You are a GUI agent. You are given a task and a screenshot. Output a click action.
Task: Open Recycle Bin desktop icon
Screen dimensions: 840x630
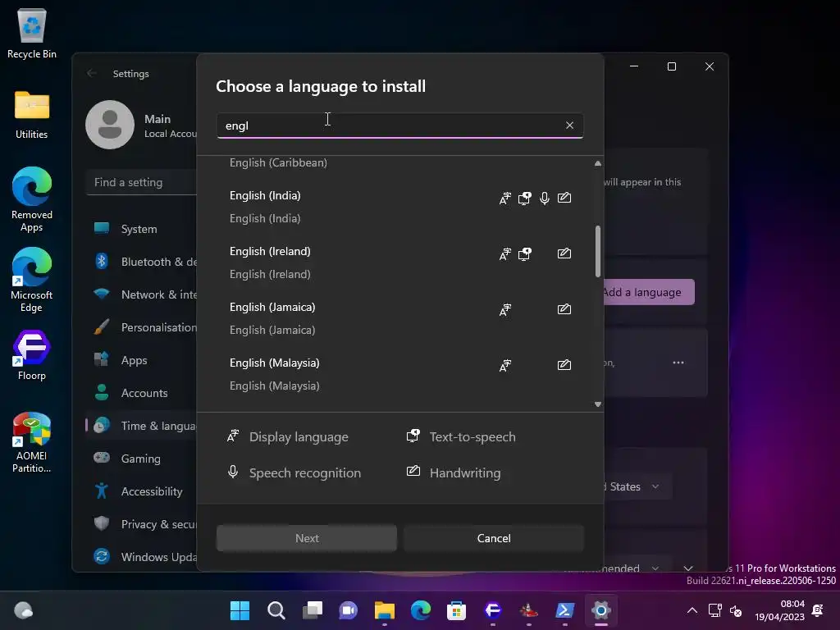pyautogui.click(x=32, y=33)
